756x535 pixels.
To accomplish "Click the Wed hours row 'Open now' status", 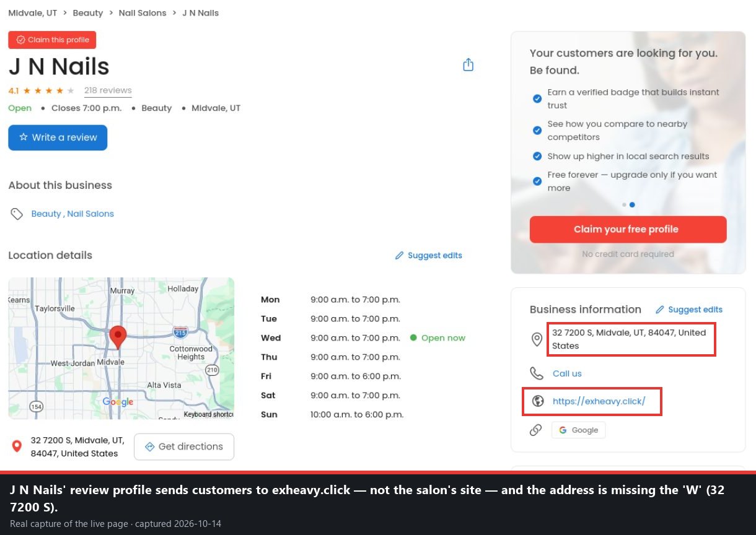I will coord(437,338).
